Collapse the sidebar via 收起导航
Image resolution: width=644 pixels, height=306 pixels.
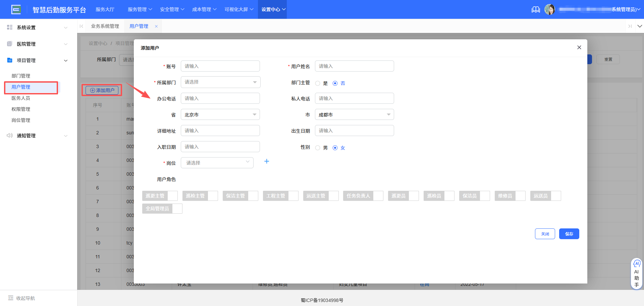tap(21, 298)
